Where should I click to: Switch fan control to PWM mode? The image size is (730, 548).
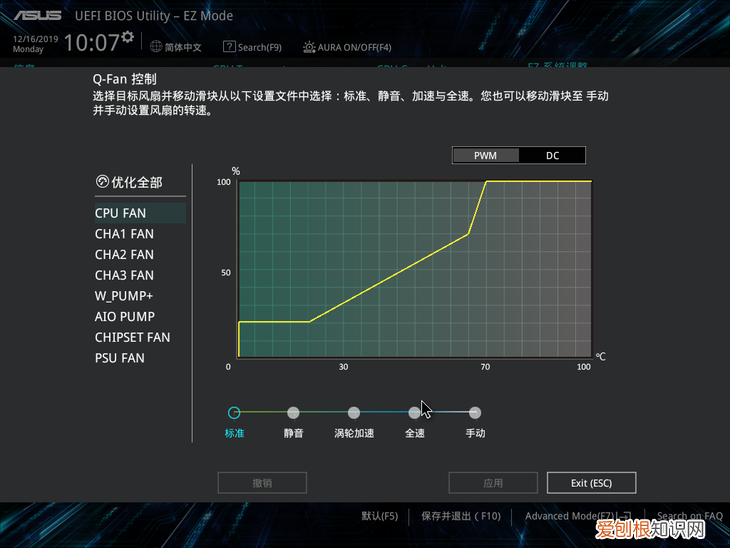pyautogui.click(x=485, y=156)
